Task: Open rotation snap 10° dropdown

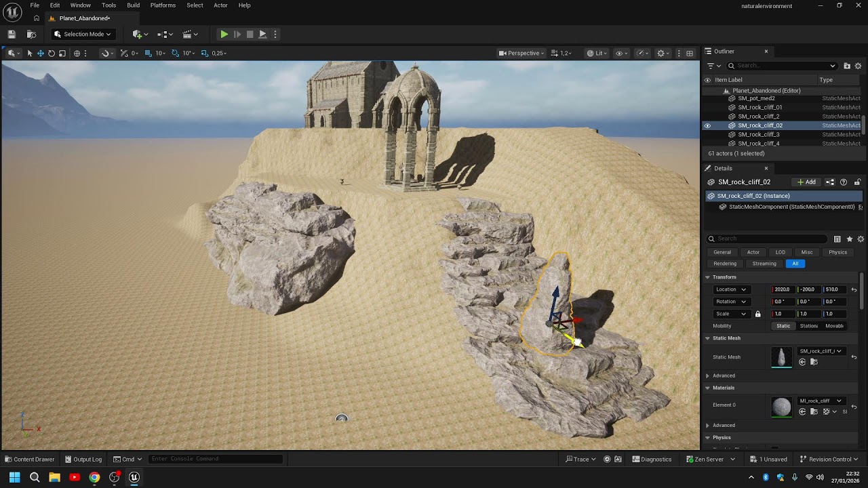Action: pyautogui.click(x=189, y=53)
